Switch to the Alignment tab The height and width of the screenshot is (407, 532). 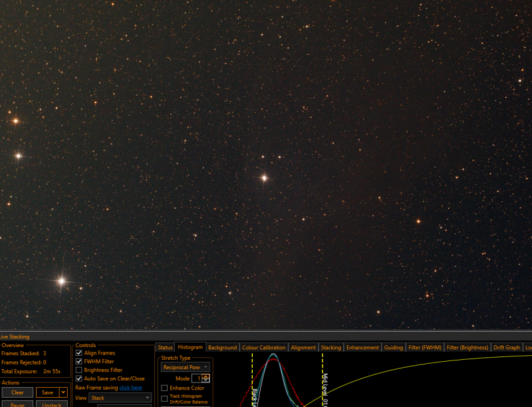[303, 348]
